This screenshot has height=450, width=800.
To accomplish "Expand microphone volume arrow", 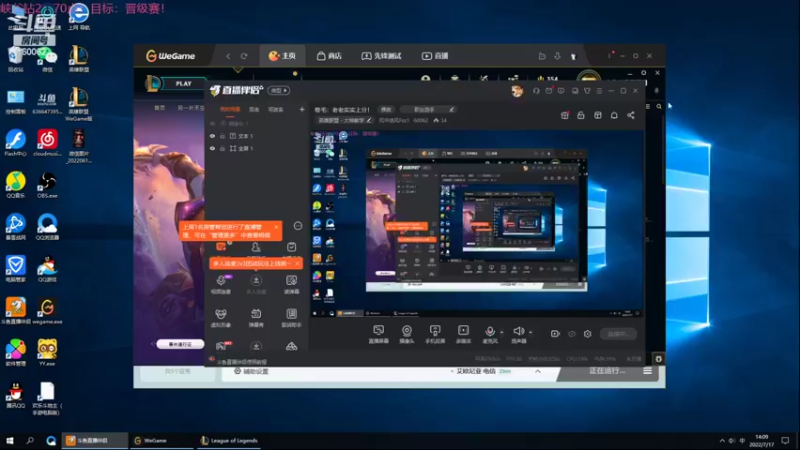I will click(x=502, y=332).
